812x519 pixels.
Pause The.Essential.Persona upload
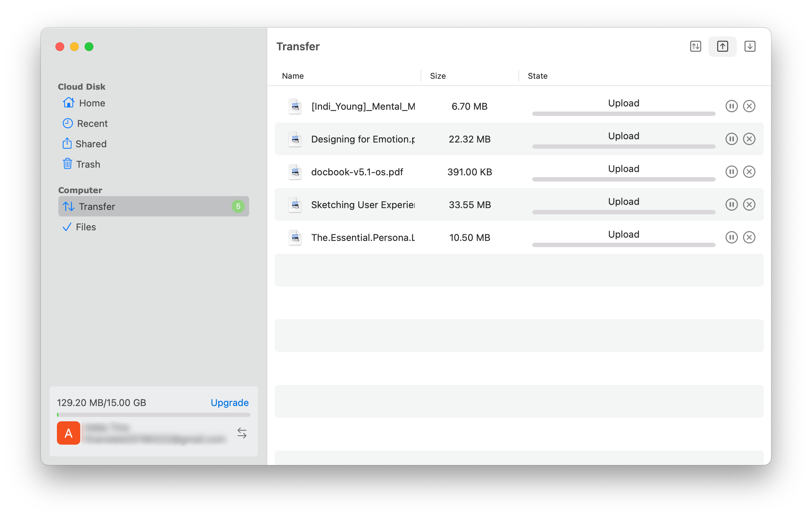731,237
